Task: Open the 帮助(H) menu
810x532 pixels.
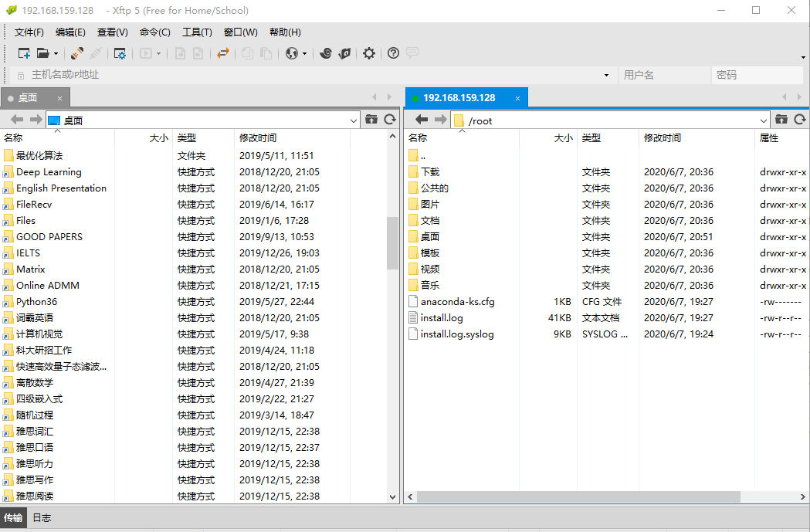Action: click(285, 32)
